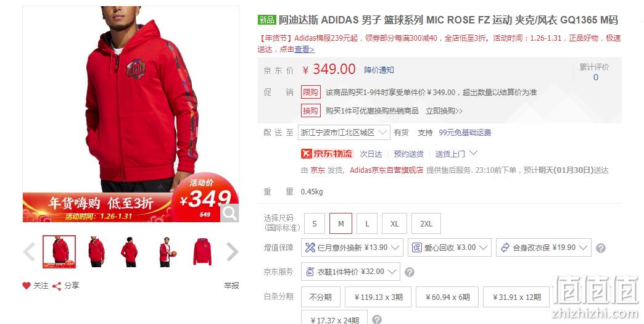Click help icon beside 增值保障 options
Image resolution: width=644 pixels, height=324 pixels.
(x=600, y=248)
